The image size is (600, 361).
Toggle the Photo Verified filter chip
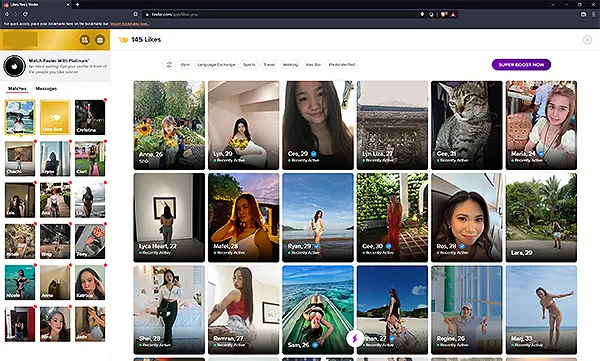pos(342,65)
